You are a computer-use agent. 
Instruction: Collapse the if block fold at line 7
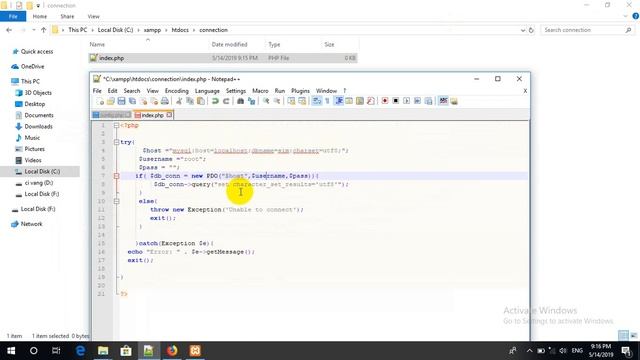pyautogui.click(x=116, y=176)
